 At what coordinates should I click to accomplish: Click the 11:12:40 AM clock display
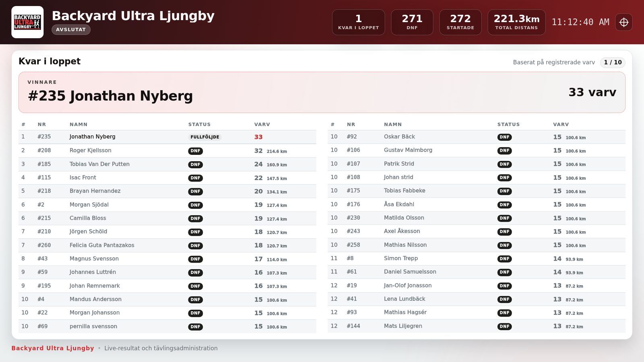pos(580,22)
